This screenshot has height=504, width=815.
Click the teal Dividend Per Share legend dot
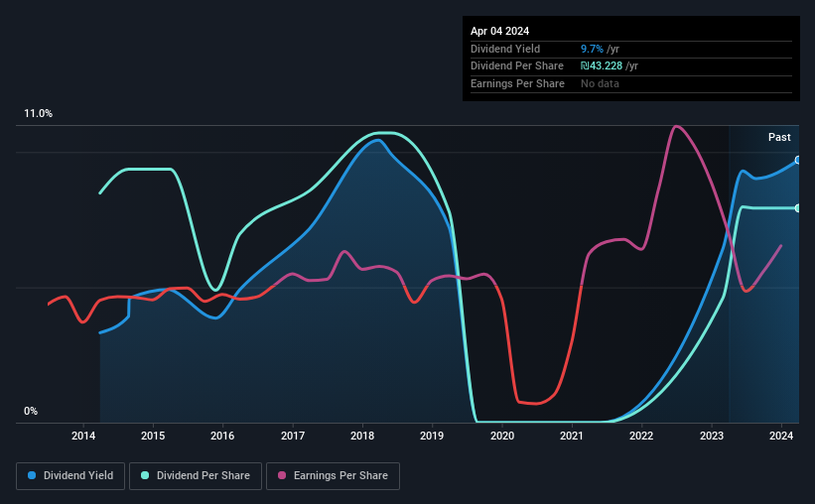tap(145, 475)
